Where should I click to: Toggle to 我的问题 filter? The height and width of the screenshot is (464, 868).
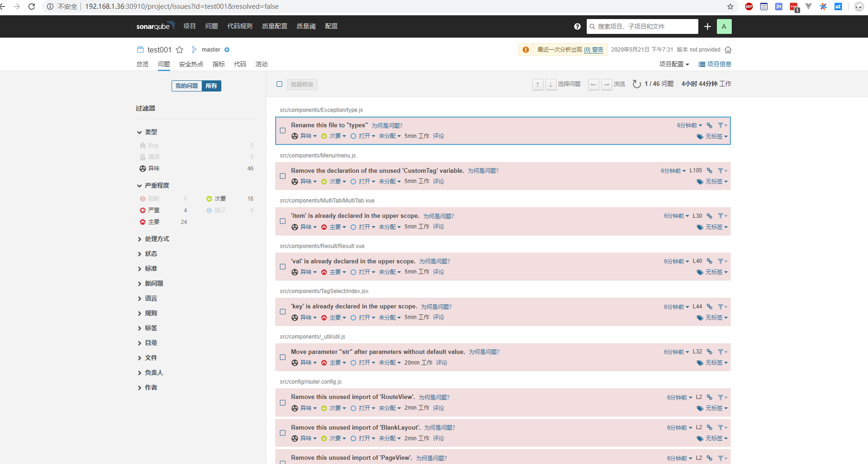[x=187, y=86]
